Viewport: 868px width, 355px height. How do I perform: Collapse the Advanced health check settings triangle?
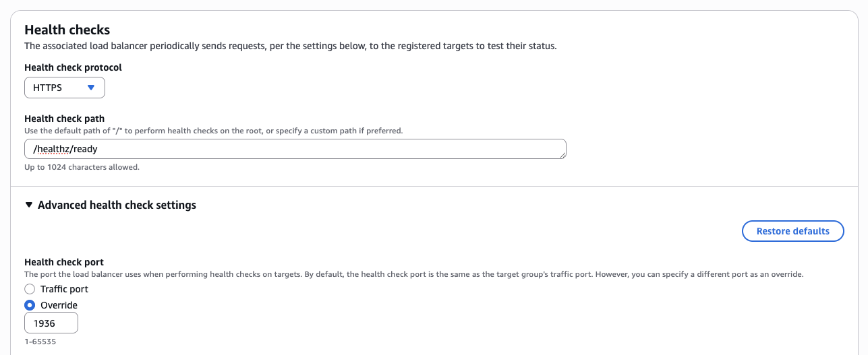click(x=29, y=205)
